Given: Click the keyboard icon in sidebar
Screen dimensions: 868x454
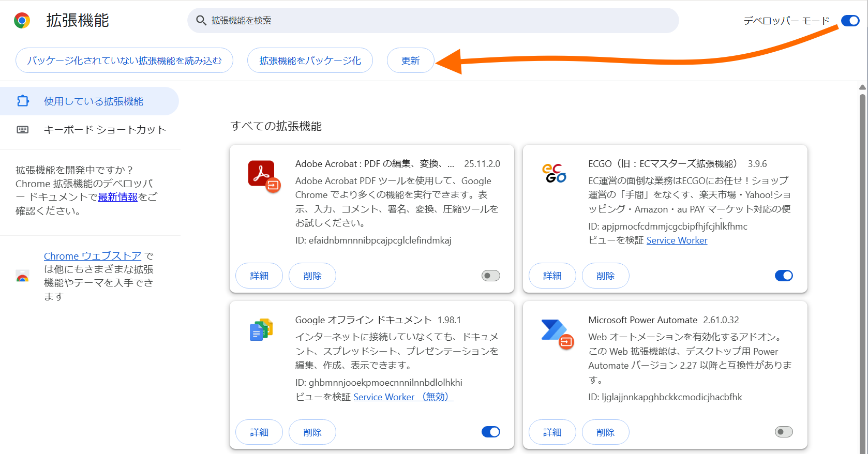Looking at the screenshot, I should click(x=23, y=130).
